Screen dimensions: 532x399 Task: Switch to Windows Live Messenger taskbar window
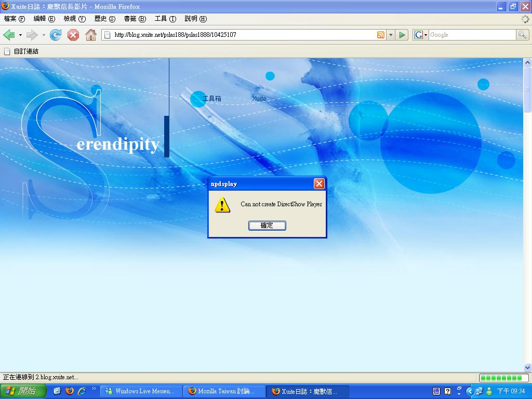(141, 391)
